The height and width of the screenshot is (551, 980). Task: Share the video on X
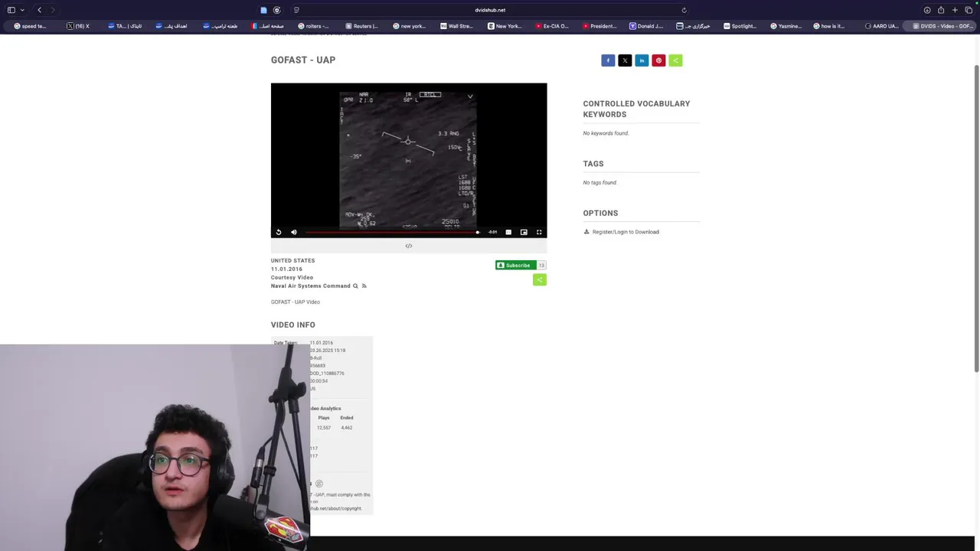(x=625, y=60)
